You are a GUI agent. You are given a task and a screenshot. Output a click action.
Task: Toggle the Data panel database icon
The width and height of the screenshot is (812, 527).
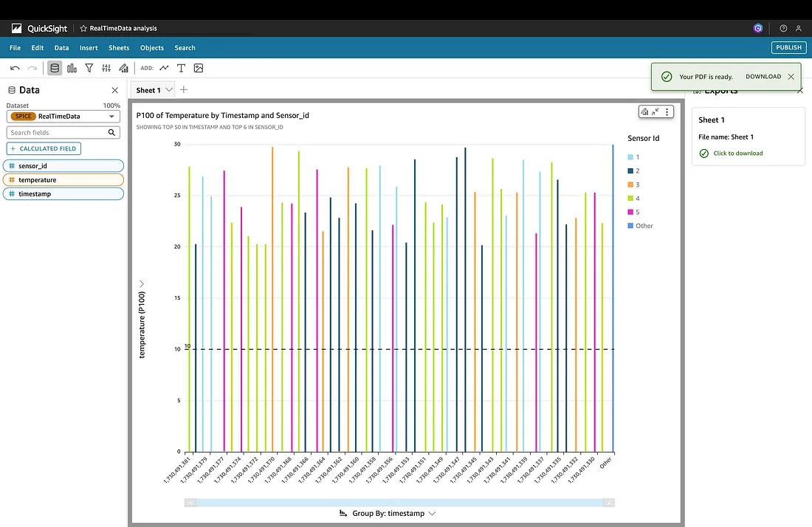tap(55, 68)
